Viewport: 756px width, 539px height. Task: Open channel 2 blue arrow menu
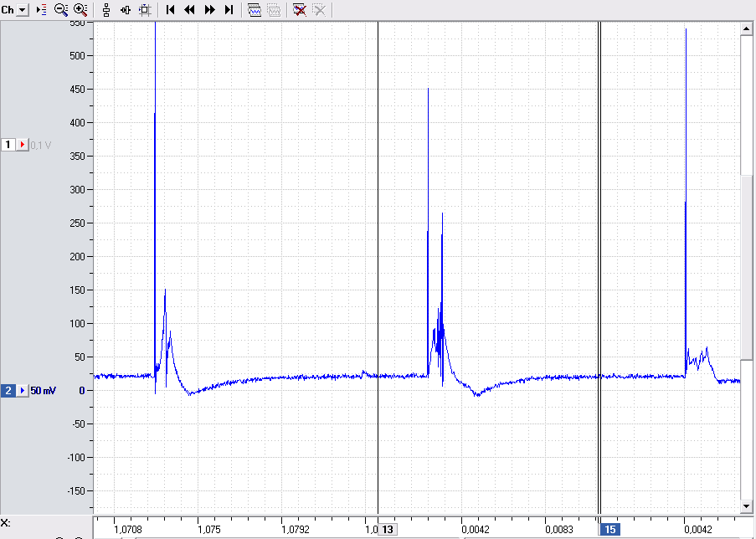pyautogui.click(x=22, y=391)
